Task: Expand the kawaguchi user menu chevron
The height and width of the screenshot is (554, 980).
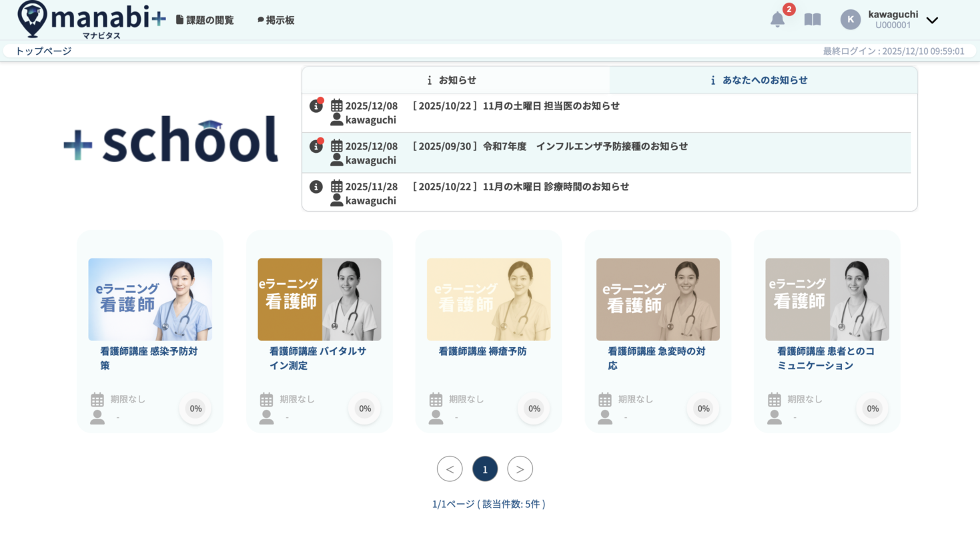Action: (932, 20)
